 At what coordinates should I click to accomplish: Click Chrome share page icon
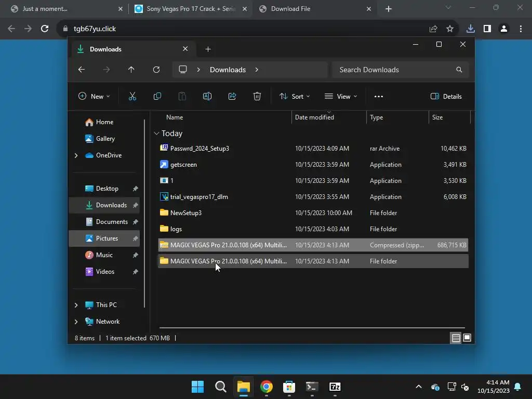[433, 29]
